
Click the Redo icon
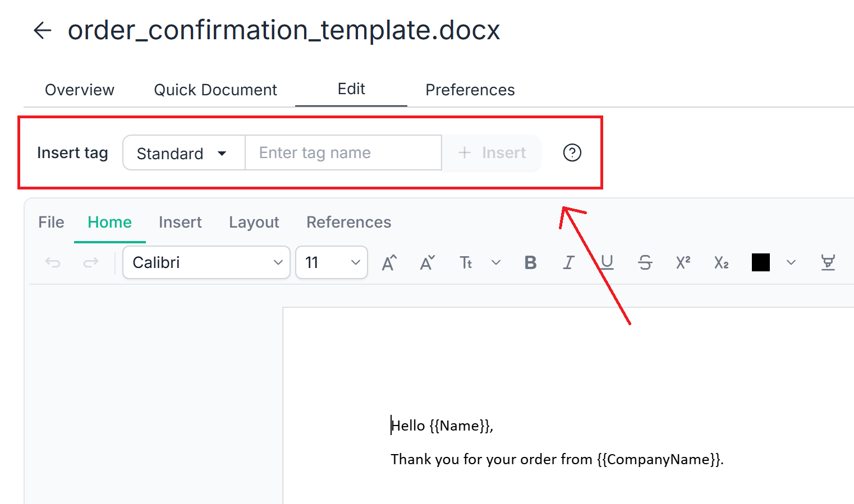[91, 262]
